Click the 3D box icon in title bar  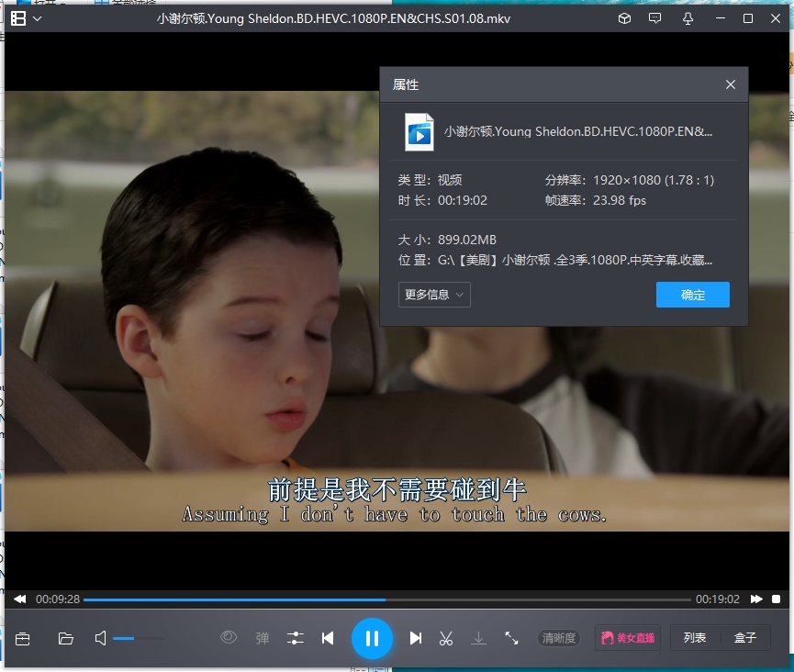pos(624,18)
